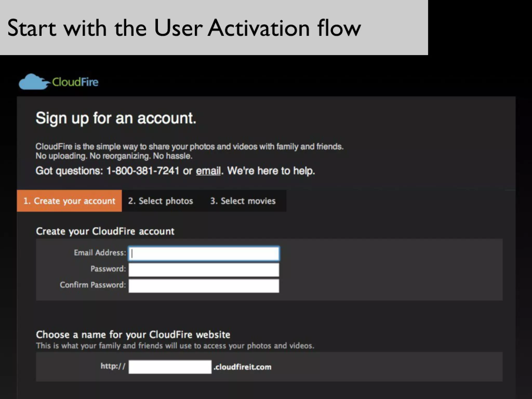Open the email support link
The height and width of the screenshot is (399, 532).
[208, 171]
